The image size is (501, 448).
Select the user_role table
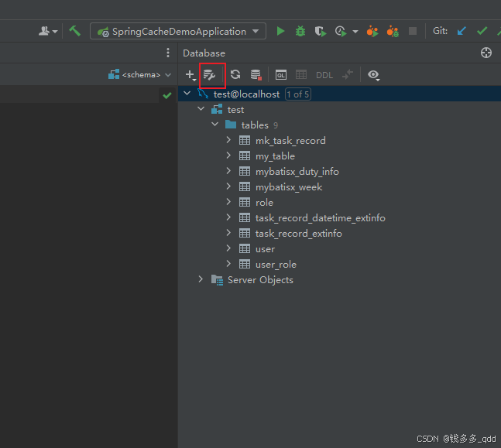point(276,265)
